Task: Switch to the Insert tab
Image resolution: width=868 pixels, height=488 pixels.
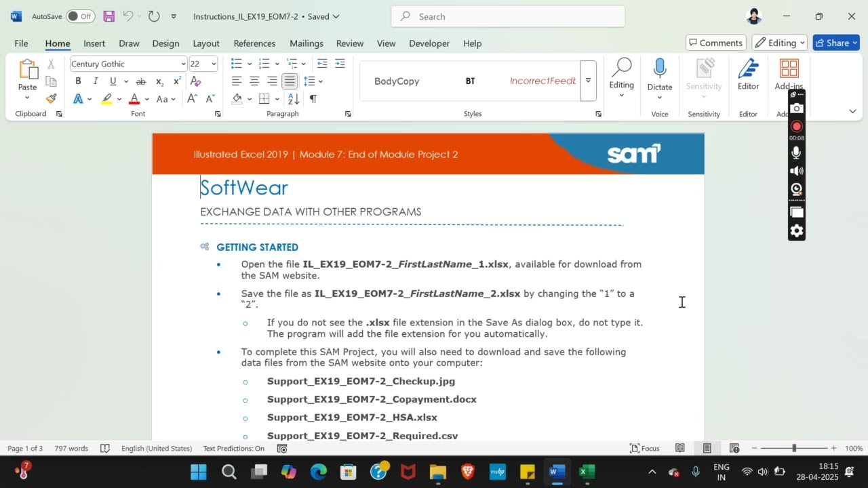Action: click(x=94, y=43)
